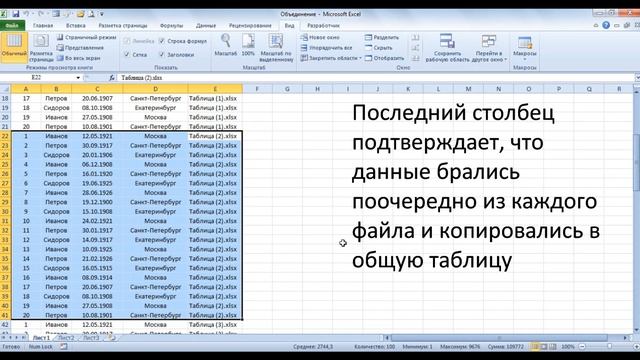Screen dimensions: 640x360
Task: Click the zoom slider handle in status bar
Action: (609, 347)
